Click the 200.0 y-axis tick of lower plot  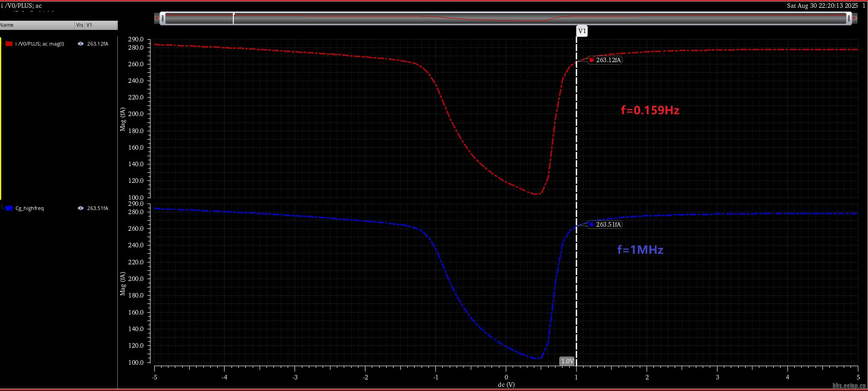(x=136, y=279)
